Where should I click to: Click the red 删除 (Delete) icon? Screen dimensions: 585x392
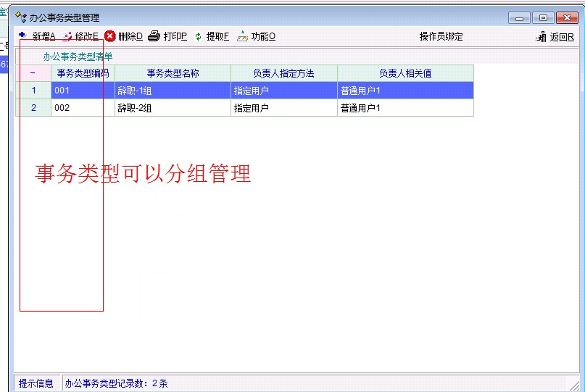coord(110,36)
